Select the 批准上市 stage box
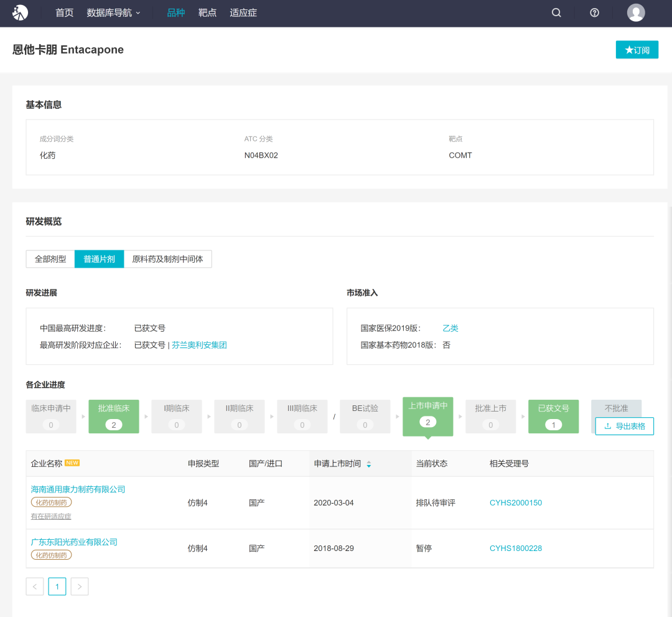Viewport: 672px width, 617px height. click(x=491, y=417)
